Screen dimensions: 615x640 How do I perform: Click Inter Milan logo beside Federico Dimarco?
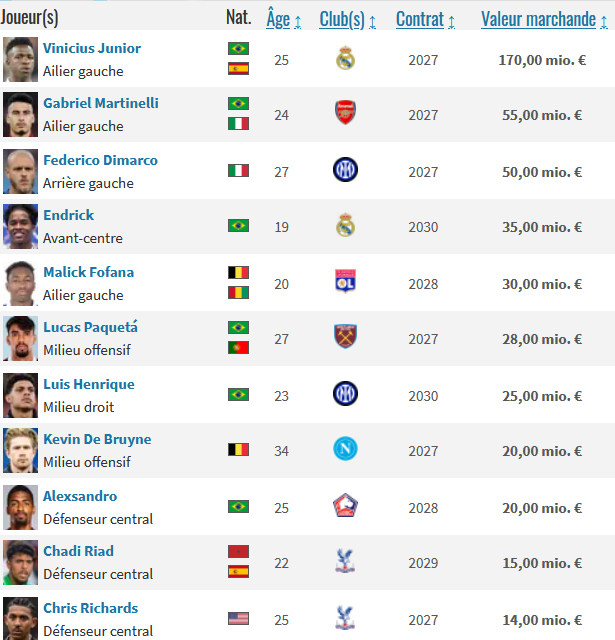[x=345, y=169]
